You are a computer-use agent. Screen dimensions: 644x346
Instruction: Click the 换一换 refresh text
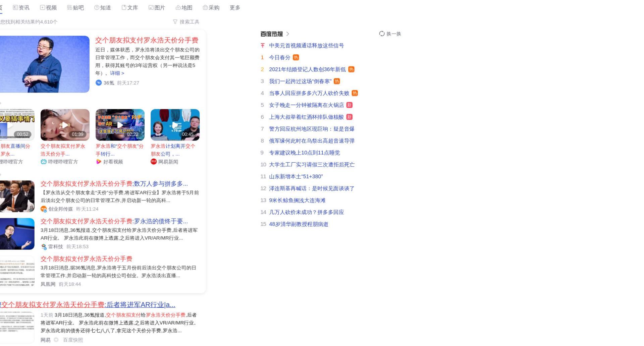[394, 34]
